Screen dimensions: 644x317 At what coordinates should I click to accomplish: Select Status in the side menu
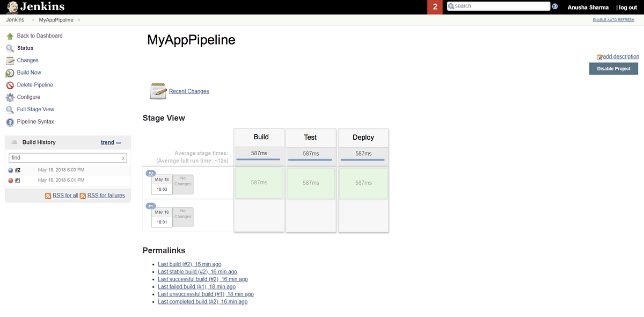[x=25, y=48]
